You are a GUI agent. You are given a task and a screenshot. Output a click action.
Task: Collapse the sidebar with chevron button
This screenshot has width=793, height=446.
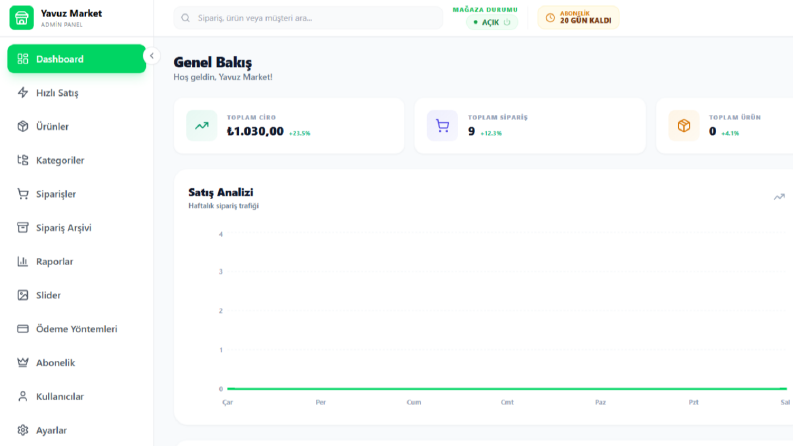(x=152, y=56)
